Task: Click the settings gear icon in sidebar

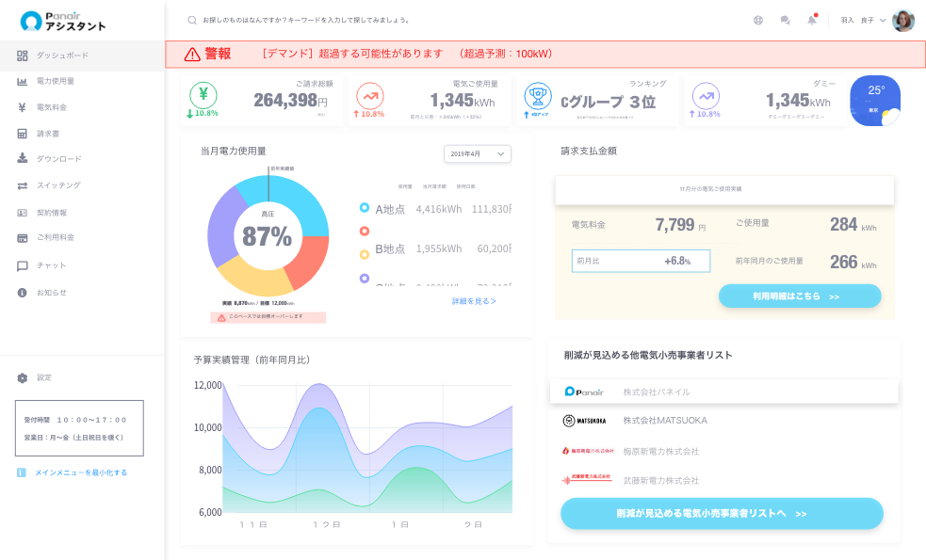Action: point(23,377)
